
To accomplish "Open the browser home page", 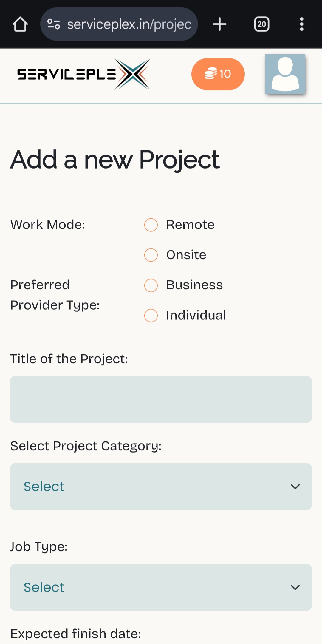I will pos(20,24).
